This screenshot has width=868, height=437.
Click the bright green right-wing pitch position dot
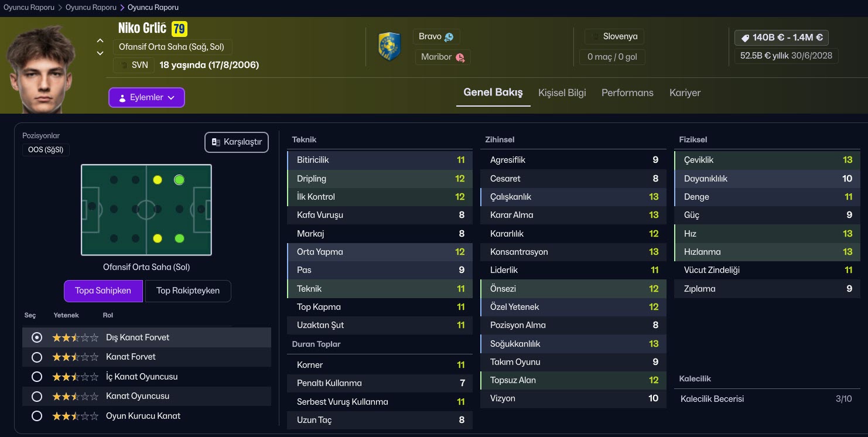(x=179, y=180)
